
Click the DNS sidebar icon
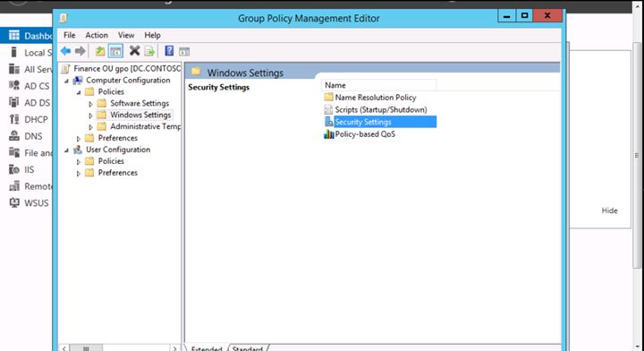(x=14, y=135)
